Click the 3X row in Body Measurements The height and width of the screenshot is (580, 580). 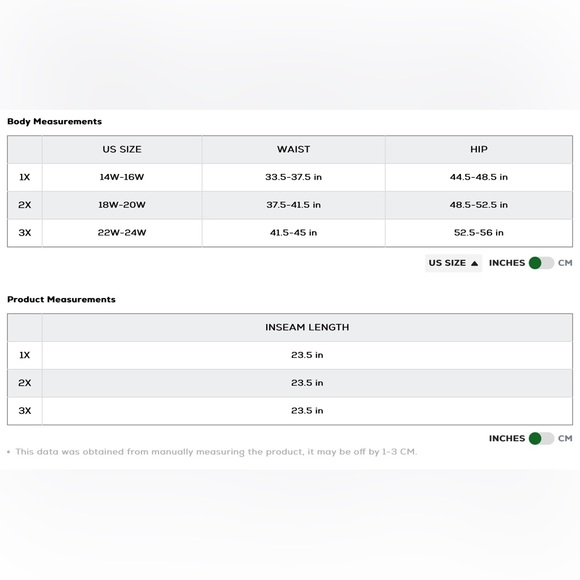click(290, 233)
